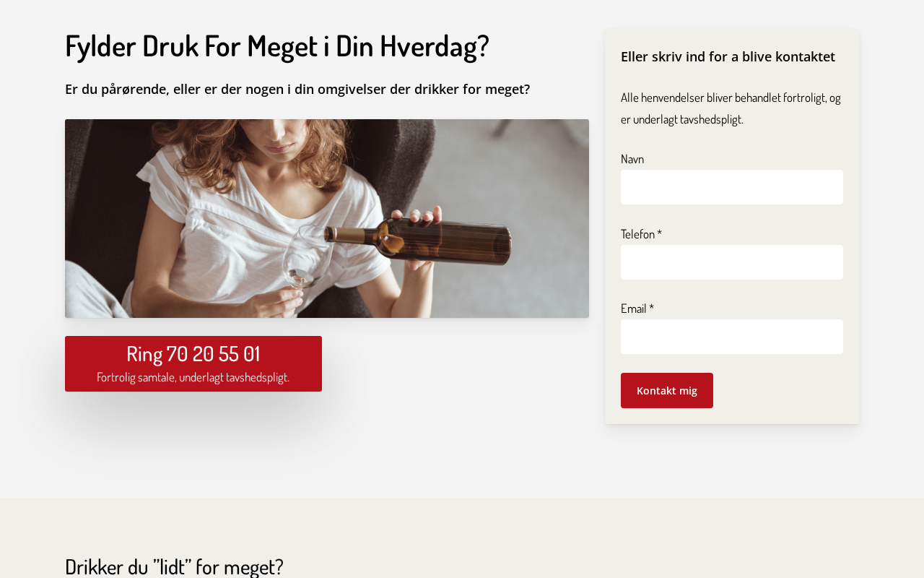Image resolution: width=924 pixels, height=578 pixels.
Task: Click the Drikker du "lidt" for meget heading
Action: coord(174,566)
